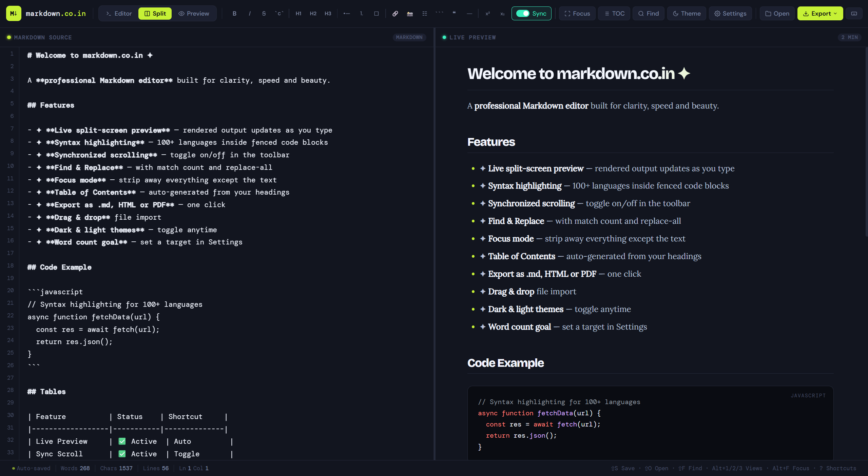
Task: Click the Save shortcut hint in status bar
Action: tap(623, 468)
